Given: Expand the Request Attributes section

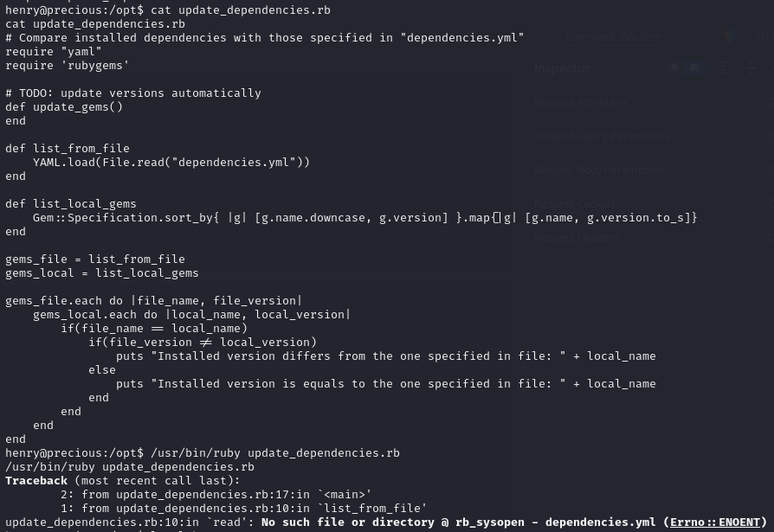Looking at the screenshot, I should 582,102.
